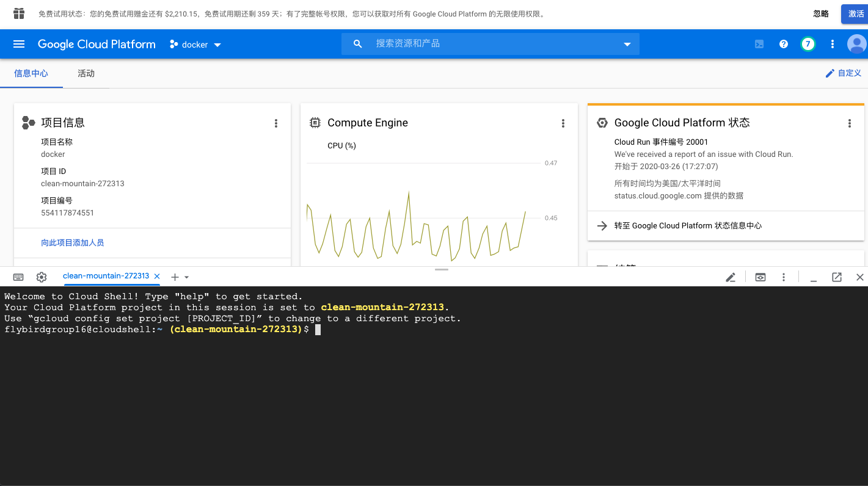Click the Cloud Run 事件编号 20001 entry

pyautogui.click(x=661, y=142)
